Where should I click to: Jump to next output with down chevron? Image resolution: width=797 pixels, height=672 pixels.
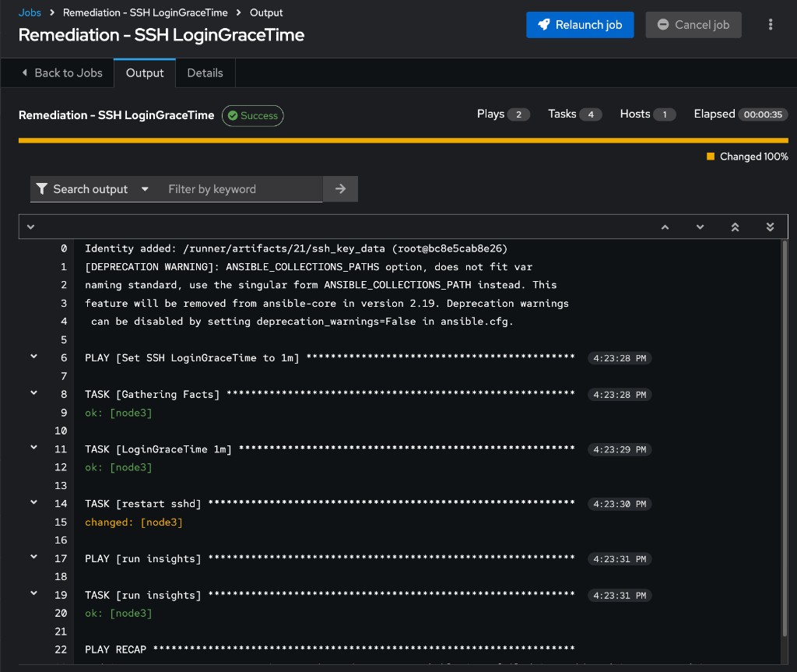pos(700,227)
